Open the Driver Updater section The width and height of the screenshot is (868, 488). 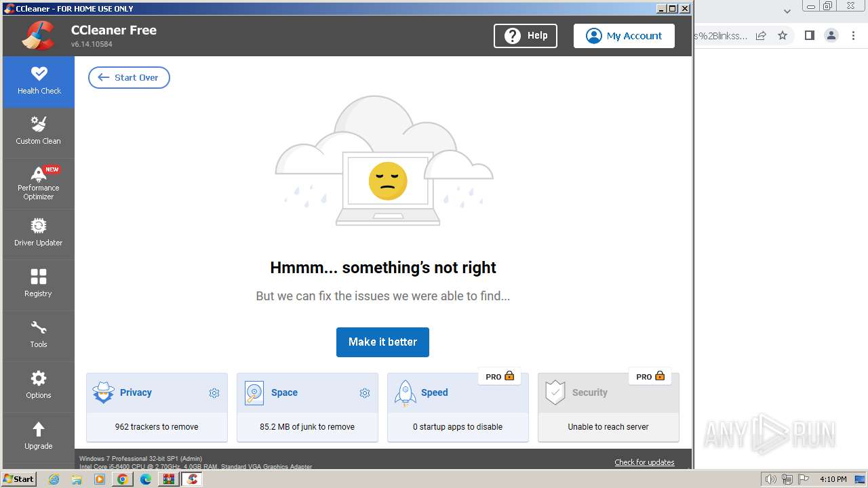39,235
